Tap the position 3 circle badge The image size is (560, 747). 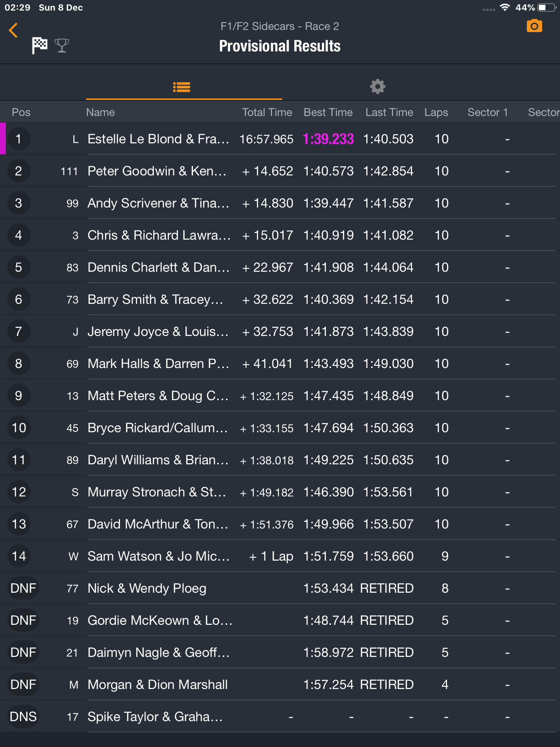click(19, 203)
